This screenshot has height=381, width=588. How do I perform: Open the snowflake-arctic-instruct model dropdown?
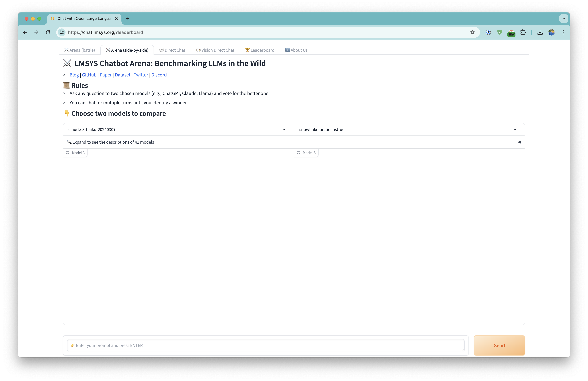409,130
